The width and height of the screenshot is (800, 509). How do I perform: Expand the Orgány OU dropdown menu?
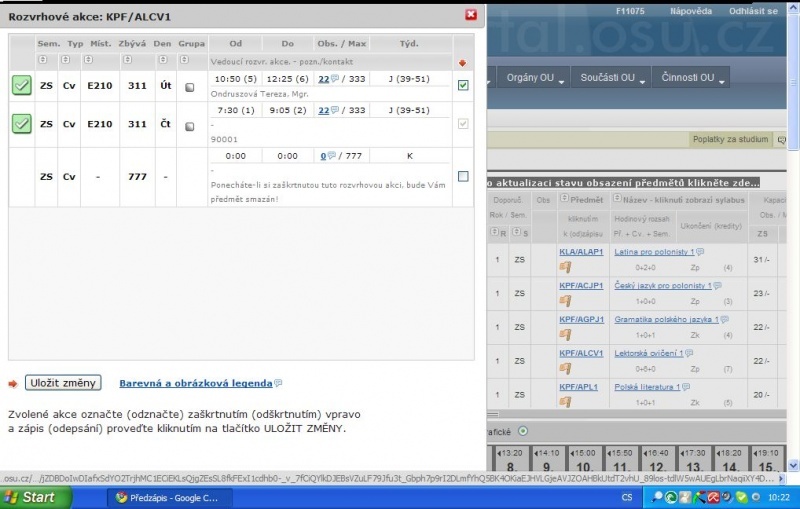pyautogui.click(x=535, y=78)
